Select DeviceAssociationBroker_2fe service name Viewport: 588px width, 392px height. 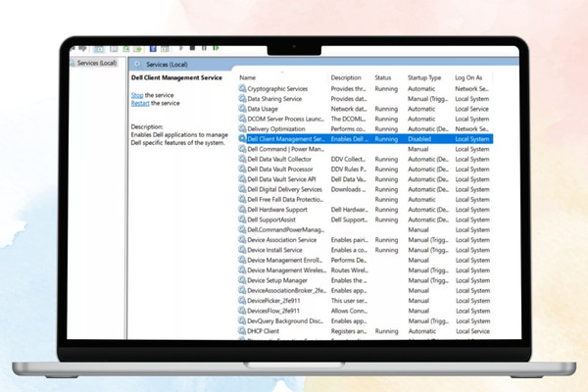287,291
